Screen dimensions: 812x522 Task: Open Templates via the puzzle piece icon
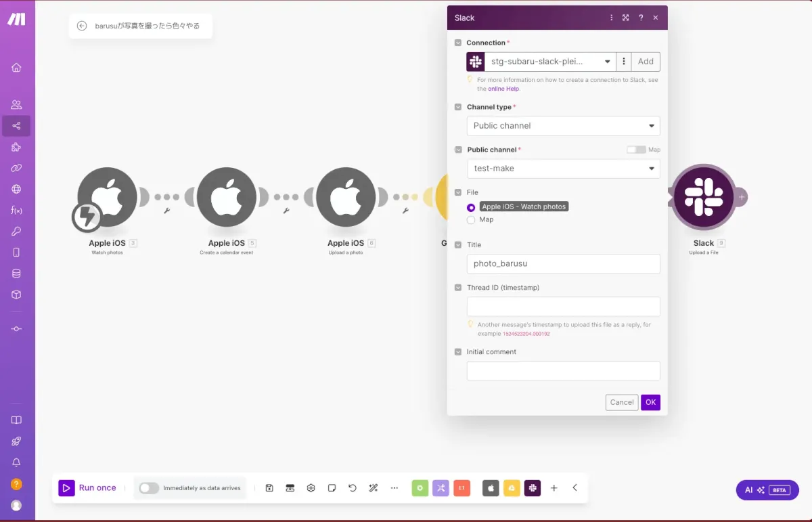point(16,147)
